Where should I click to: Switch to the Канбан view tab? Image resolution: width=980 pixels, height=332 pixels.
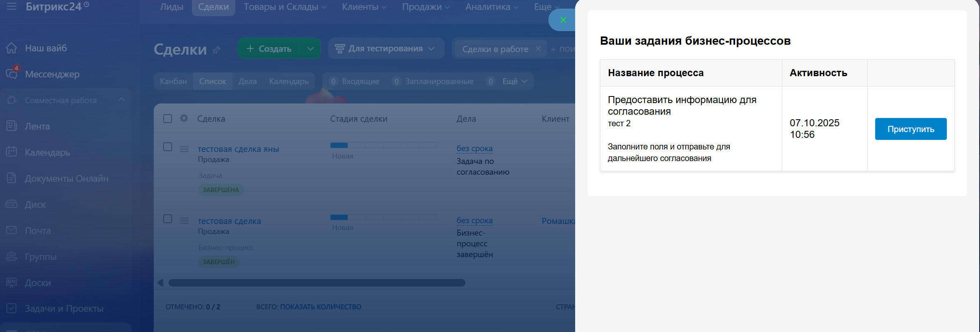click(173, 81)
